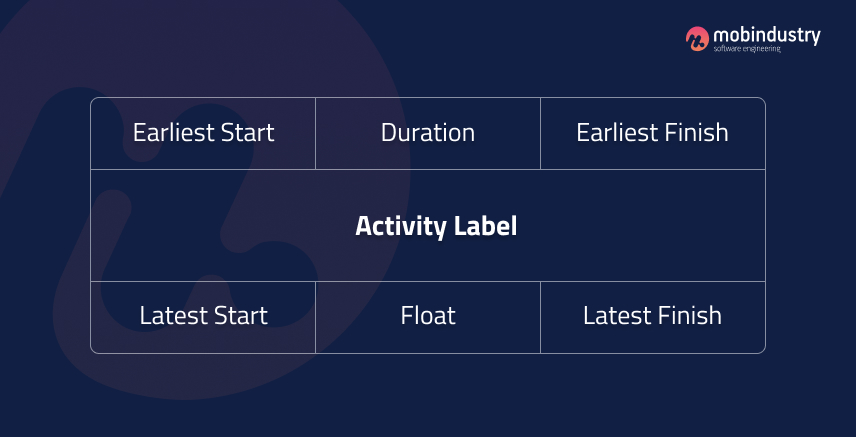Image resolution: width=856 pixels, height=437 pixels.
Task: Click the word 'Finish' in Latest Finish
Action: tap(688, 316)
